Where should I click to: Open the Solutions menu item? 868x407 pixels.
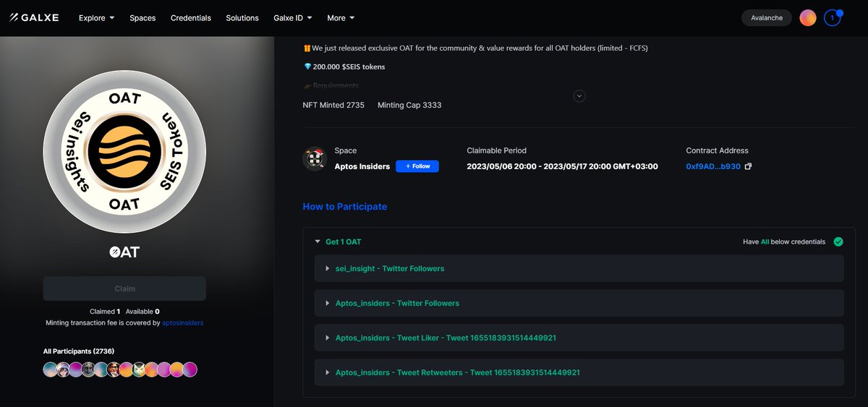click(x=242, y=17)
